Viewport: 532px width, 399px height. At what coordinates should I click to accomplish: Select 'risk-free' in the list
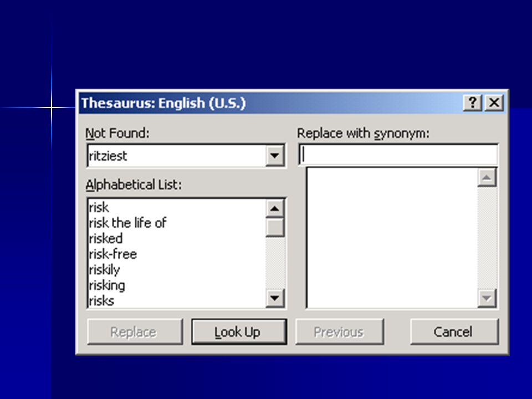(x=177, y=254)
